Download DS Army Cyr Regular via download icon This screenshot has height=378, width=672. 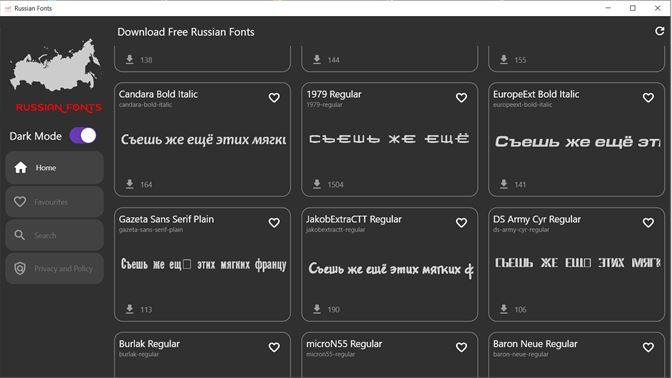pyautogui.click(x=504, y=309)
